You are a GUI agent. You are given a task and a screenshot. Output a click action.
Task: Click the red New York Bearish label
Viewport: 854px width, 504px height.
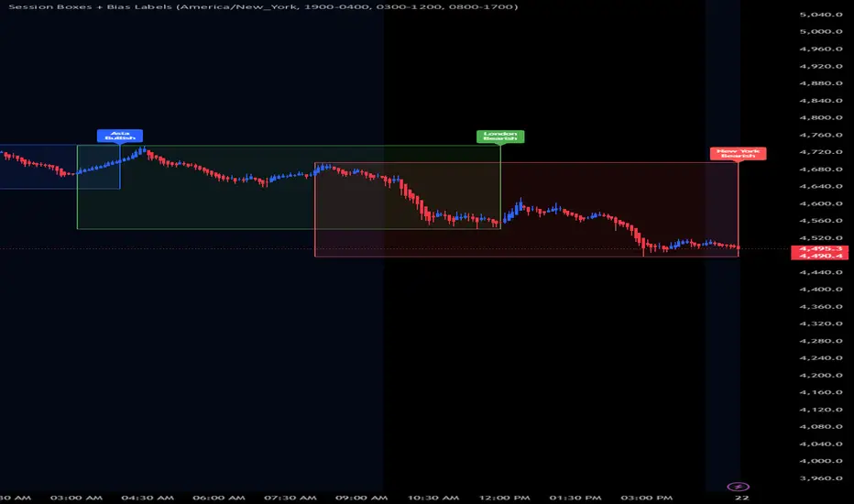click(738, 154)
